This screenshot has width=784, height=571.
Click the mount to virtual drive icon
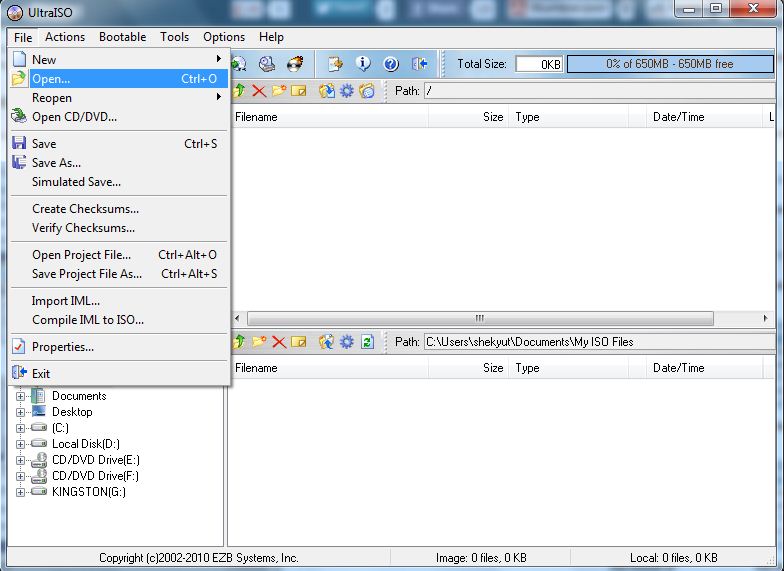(267, 64)
